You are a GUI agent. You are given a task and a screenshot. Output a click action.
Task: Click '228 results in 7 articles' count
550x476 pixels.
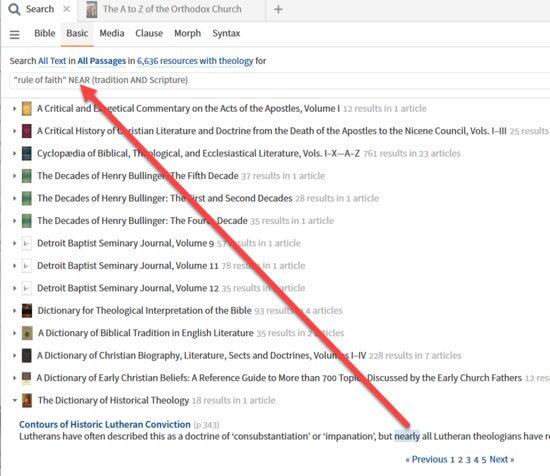[x=415, y=356]
